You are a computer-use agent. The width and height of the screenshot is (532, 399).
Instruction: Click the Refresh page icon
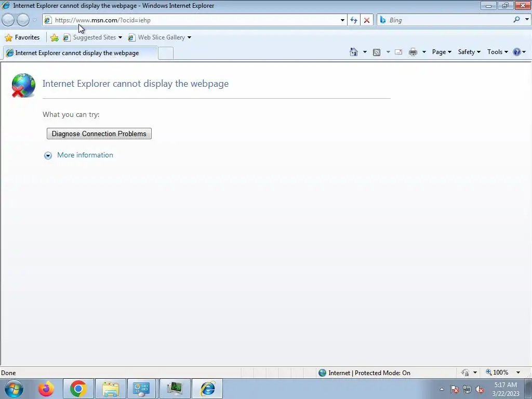coord(353,20)
